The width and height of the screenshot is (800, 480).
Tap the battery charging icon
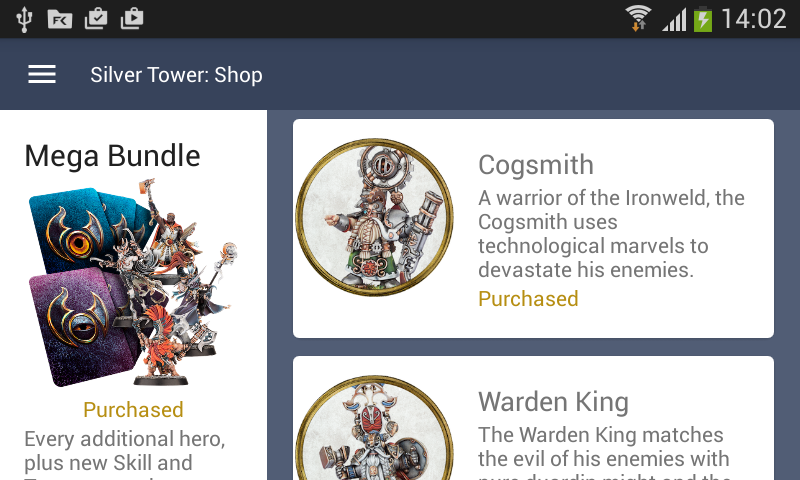703,19
